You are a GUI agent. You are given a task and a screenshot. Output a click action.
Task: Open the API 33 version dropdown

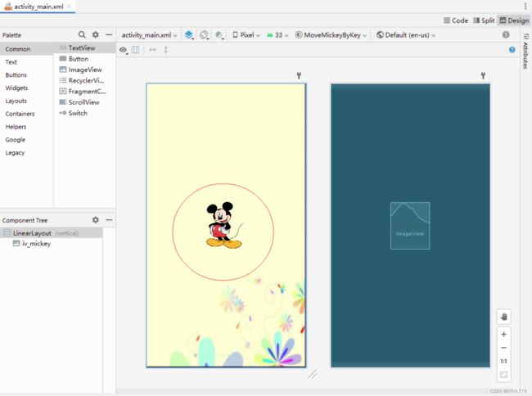pyautogui.click(x=277, y=35)
